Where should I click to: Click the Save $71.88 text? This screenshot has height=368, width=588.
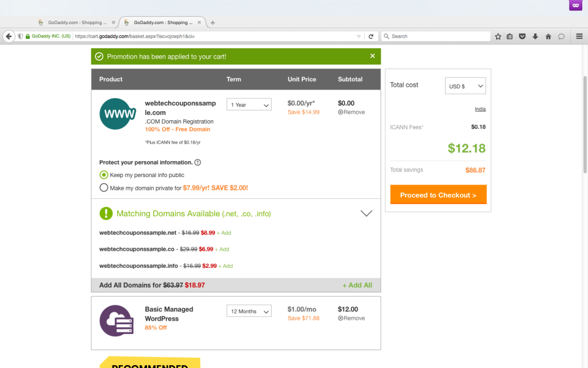(x=303, y=318)
